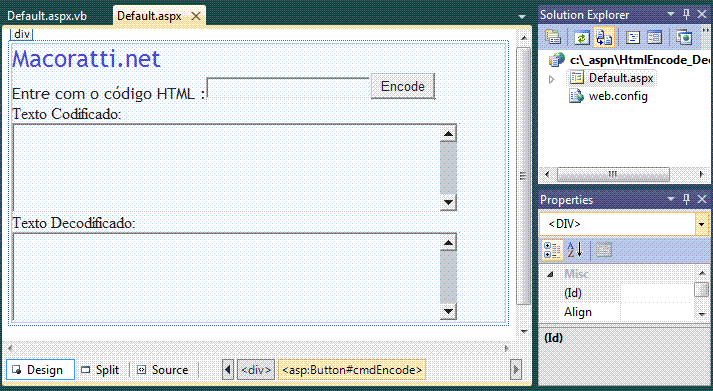713x391 pixels.
Task: Click Copy Web Site icon in Solution Explorer
Action: (x=683, y=37)
